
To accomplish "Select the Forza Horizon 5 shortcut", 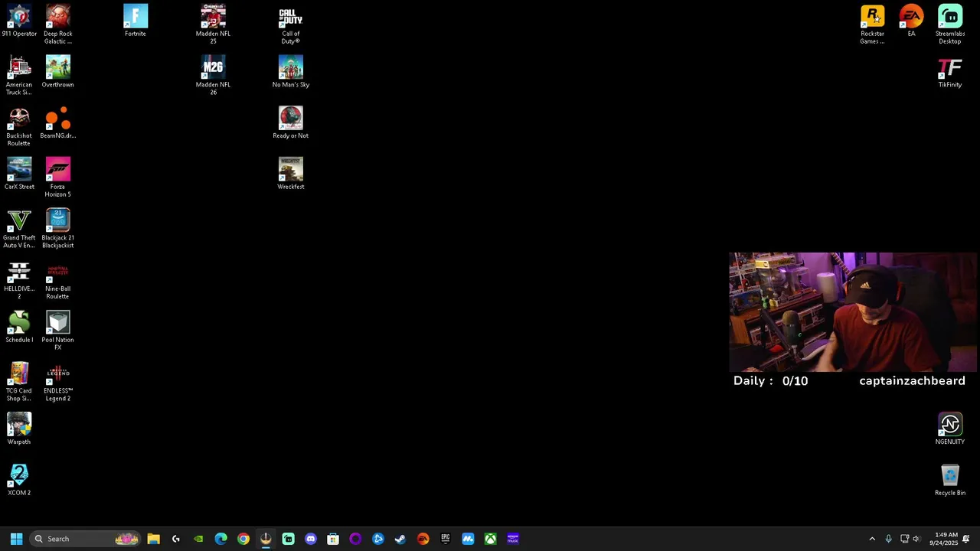I will pos(58,178).
